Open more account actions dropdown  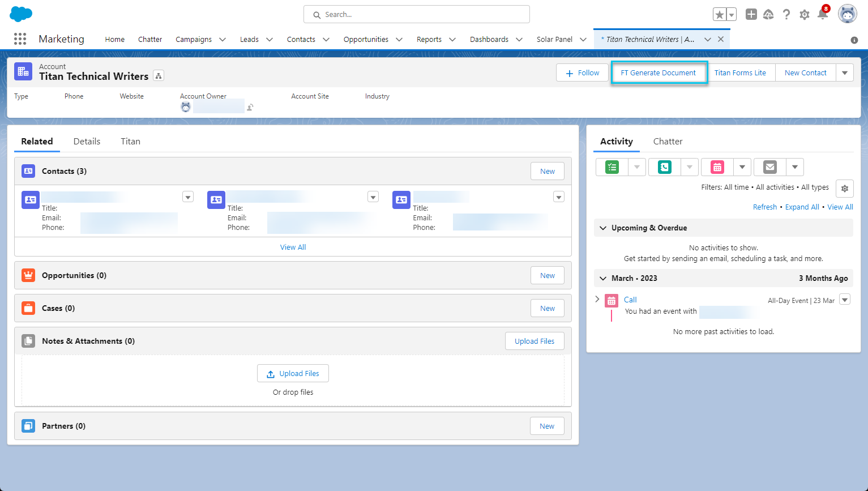coord(845,72)
